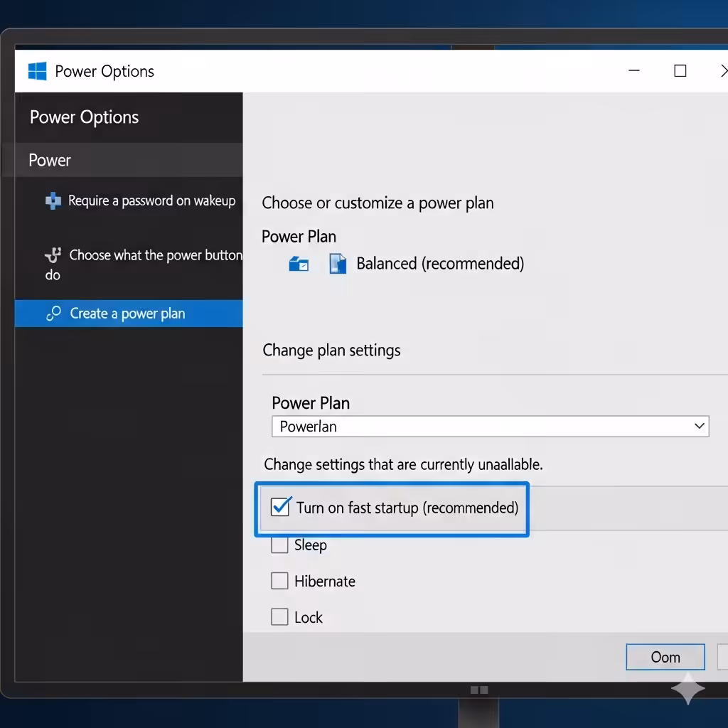Click the Oom button
The image size is (728, 728).
(665, 657)
